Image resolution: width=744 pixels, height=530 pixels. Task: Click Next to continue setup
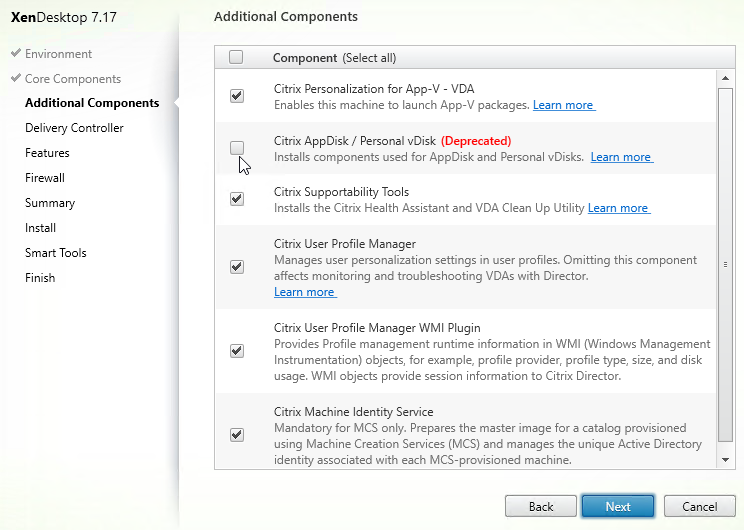[x=618, y=506]
